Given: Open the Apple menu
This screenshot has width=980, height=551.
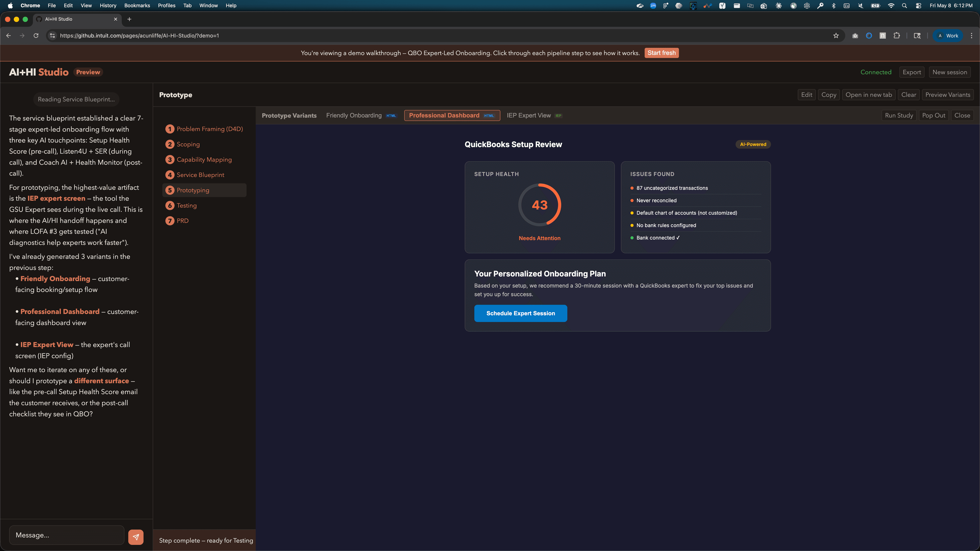Looking at the screenshot, I should 10,5.
